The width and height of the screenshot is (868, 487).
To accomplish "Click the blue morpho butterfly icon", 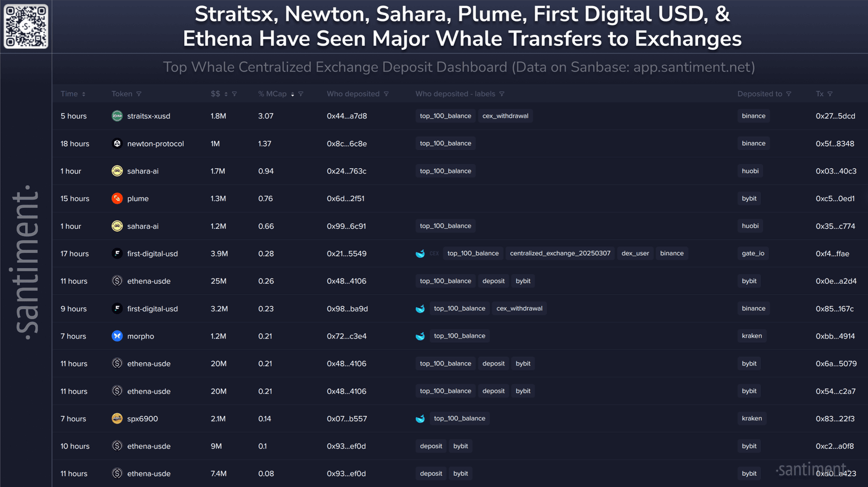I will (117, 336).
